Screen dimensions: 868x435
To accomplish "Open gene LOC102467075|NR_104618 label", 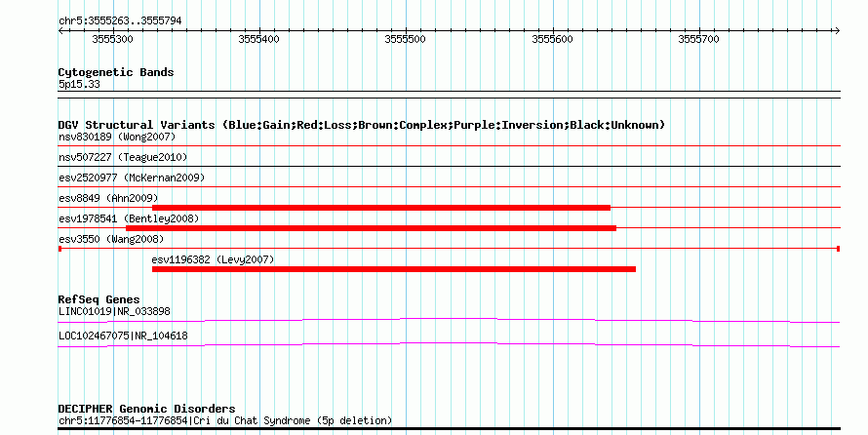I will (x=123, y=336).
